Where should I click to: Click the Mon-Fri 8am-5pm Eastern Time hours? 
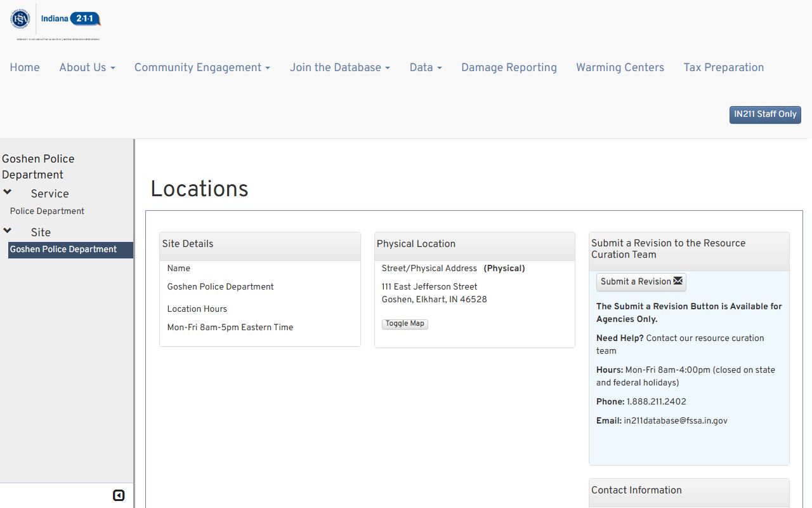click(230, 328)
